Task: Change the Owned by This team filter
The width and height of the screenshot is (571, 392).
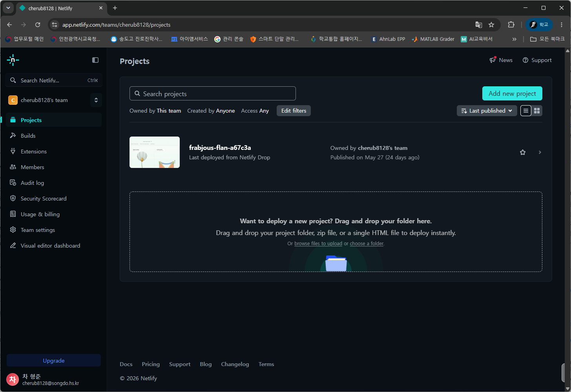Action: (x=155, y=111)
